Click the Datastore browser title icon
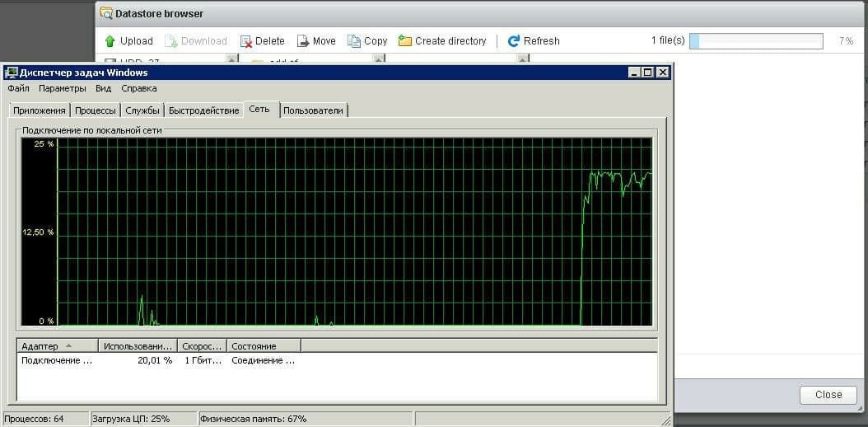868x427 pixels. (105, 13)
